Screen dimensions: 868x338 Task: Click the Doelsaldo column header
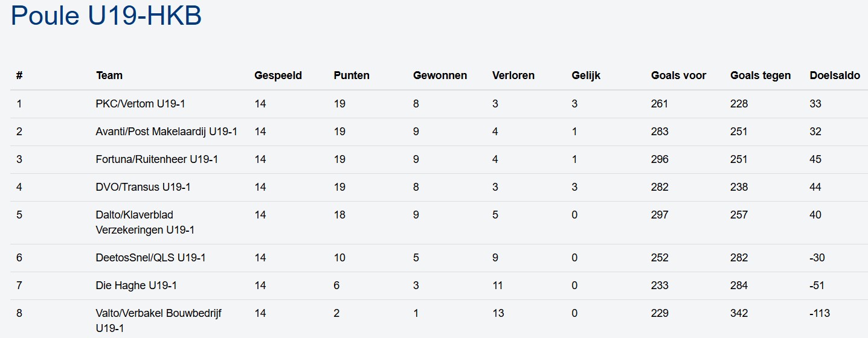click(x=835, y=75)
